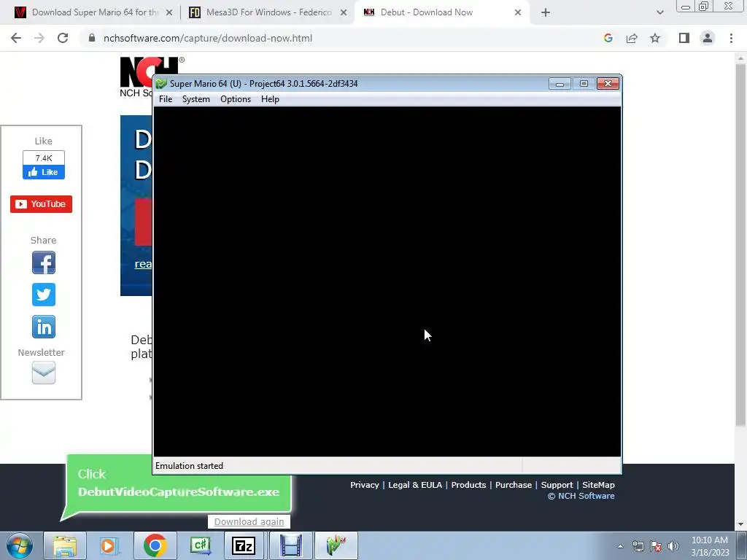Open the Privacy footer link
The width and height of the screenshot is (747, 560).
365,485
